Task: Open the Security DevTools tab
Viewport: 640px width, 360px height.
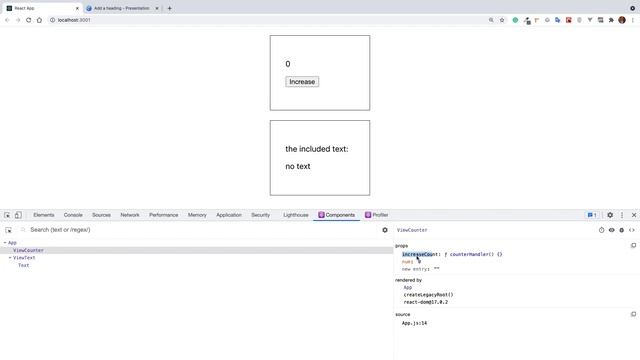Action: coord(260,215)
